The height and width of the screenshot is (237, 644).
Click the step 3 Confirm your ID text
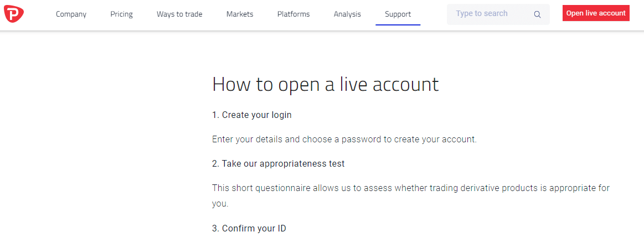[249, 228]
